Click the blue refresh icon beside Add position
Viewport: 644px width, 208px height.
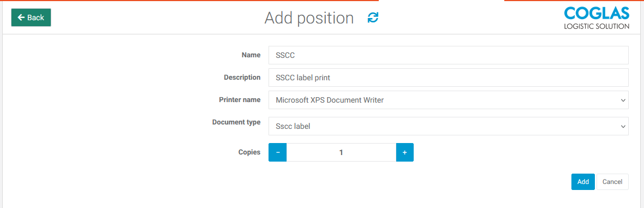(x=373, y=17)
